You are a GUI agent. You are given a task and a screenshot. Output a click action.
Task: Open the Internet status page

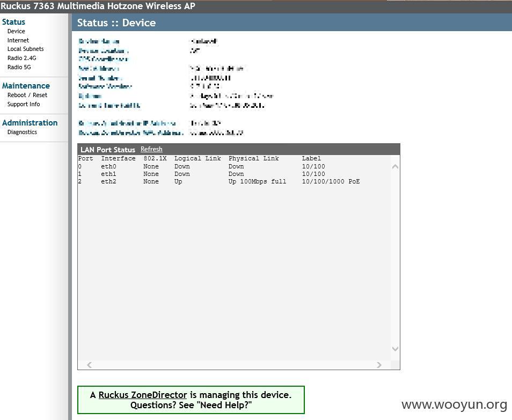click(x=18, y=40)
